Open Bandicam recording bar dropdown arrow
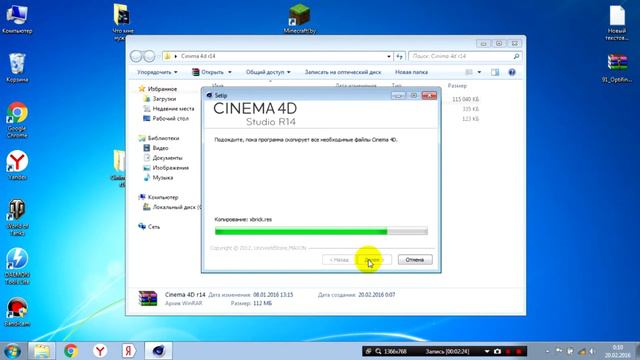 pos(487,351)
